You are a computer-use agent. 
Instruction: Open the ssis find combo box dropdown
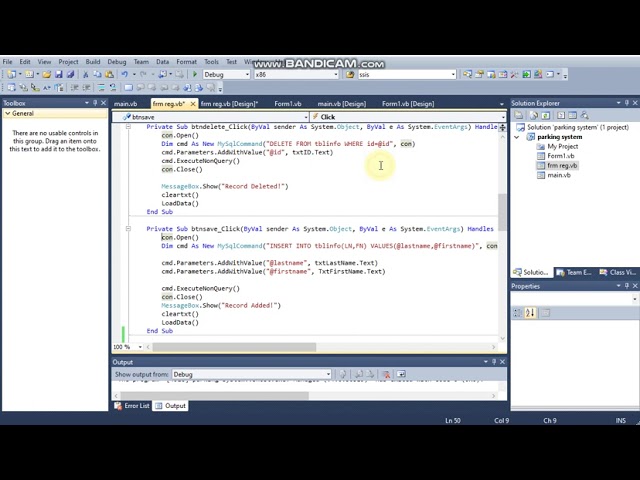(x=453, y=75)
